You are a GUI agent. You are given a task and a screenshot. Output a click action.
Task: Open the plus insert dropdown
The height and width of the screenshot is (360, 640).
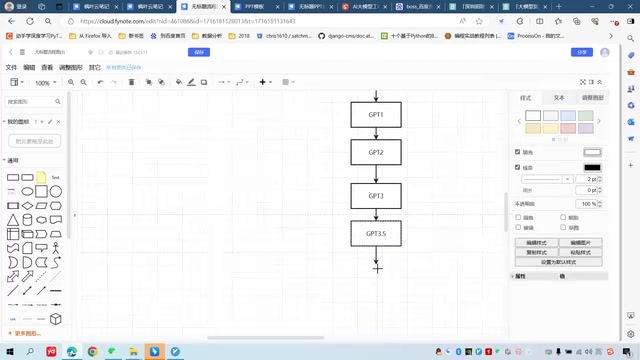point(265,82)
